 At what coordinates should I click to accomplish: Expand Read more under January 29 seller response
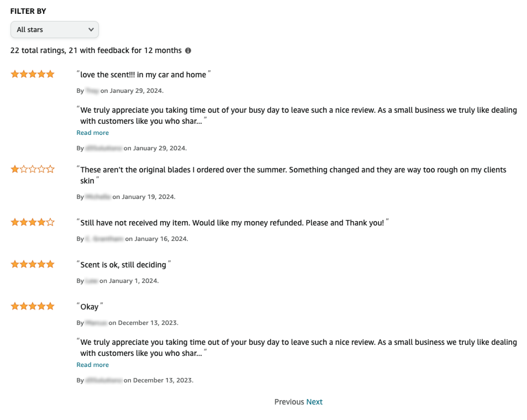pyautogui.click(x=93, y=133)
